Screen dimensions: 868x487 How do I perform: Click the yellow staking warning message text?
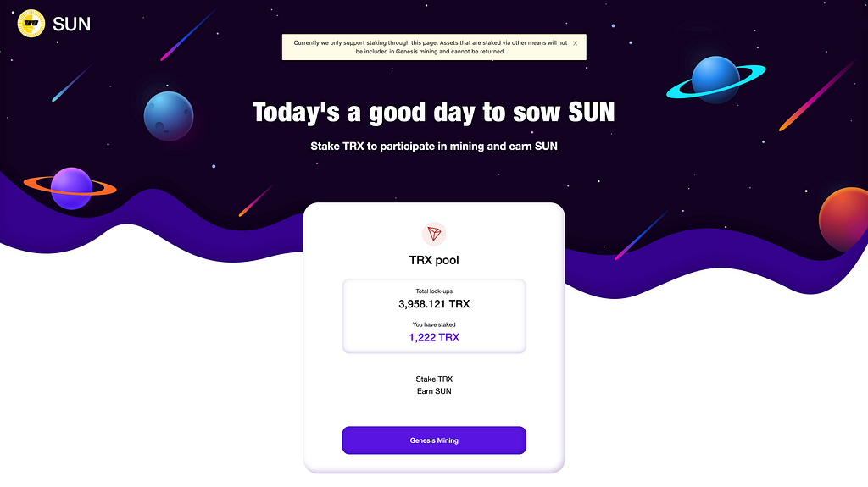pyautogui.click(x=430, y=47)
